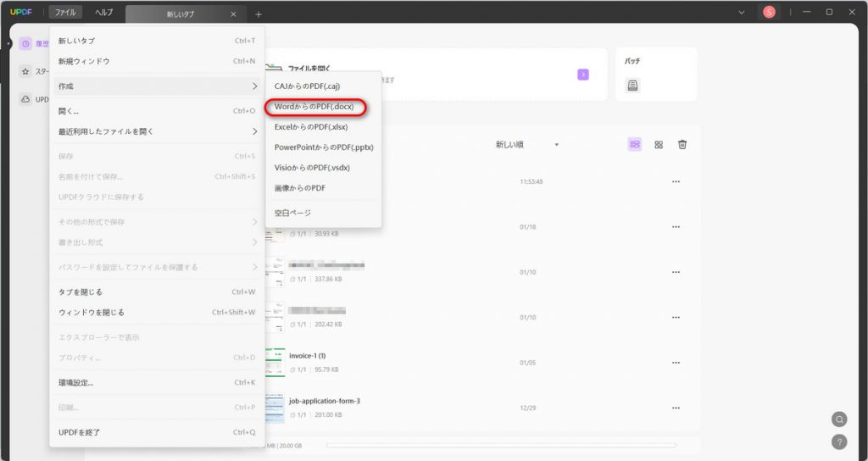Close the 新しいタブ tab
The image size is (868, 461).
point(233,14)
